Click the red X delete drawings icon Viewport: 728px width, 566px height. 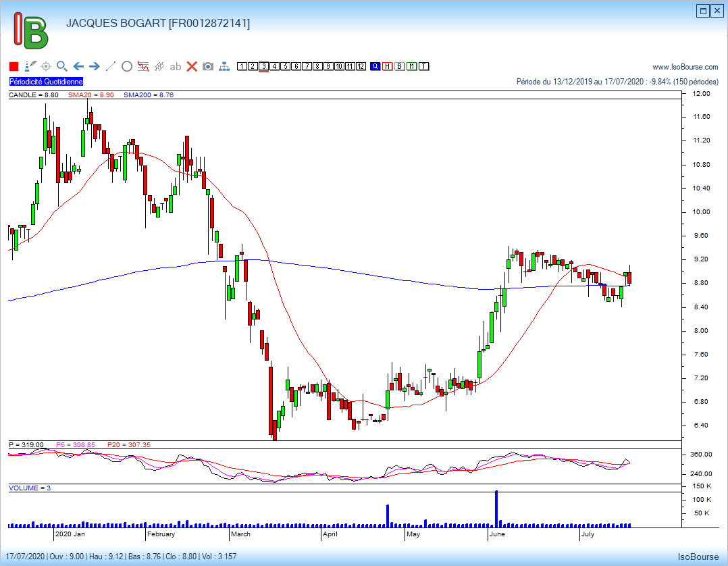pyautogui.click(x=192, y=66)
